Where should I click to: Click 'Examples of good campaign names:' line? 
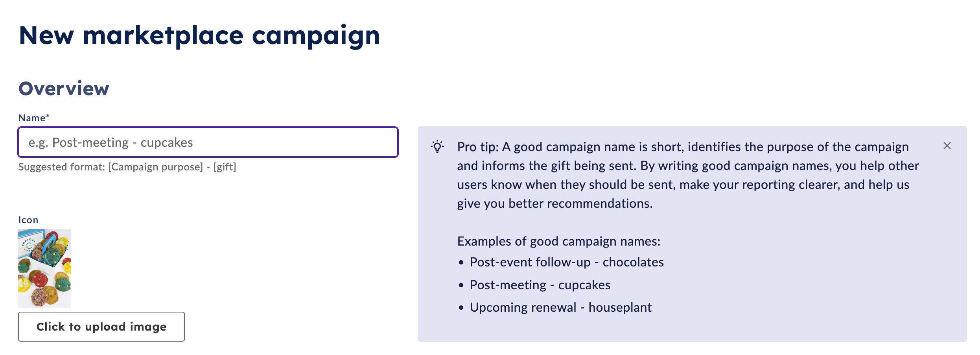tap(559, 241)
